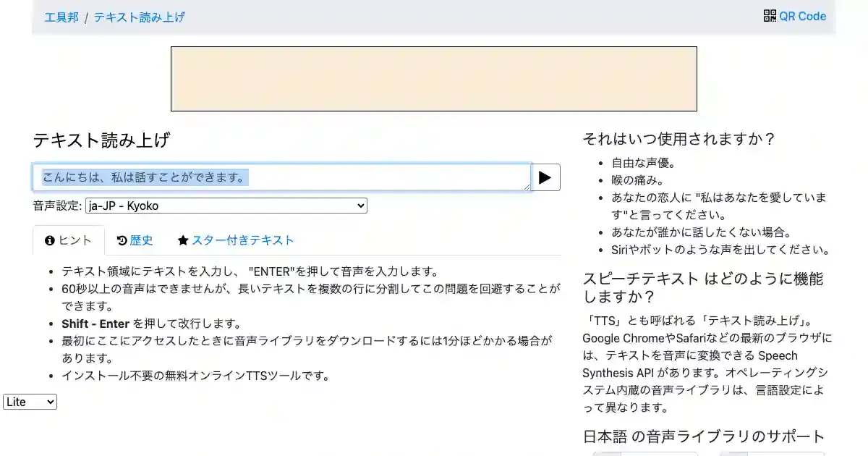Click the beige advertisement banner
This screenshot has height=456, width=868.
433,79
